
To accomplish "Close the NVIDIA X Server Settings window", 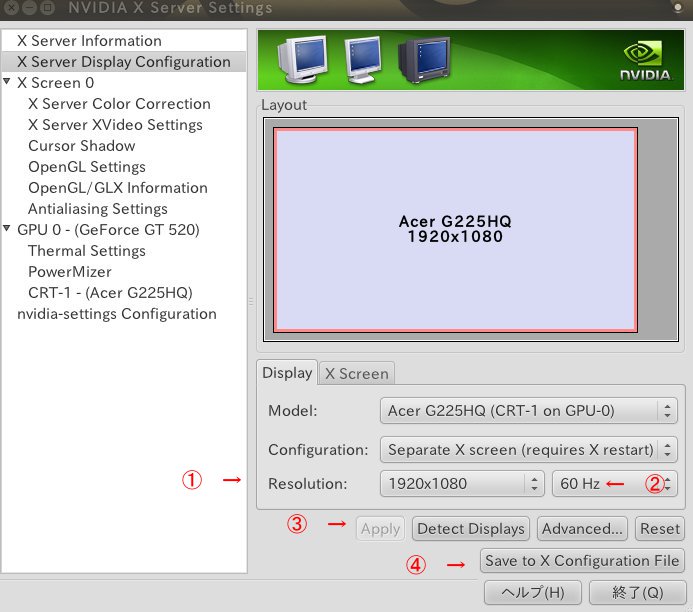I will point(12,8).
